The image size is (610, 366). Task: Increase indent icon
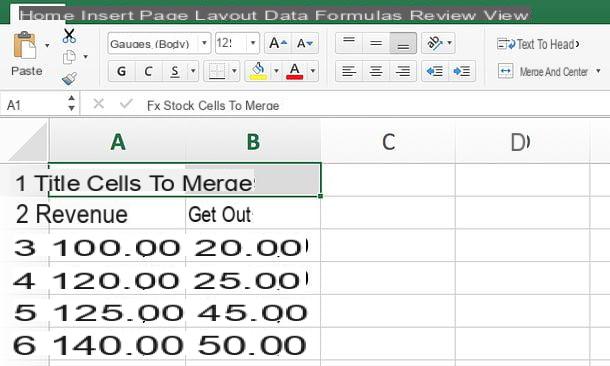(462, 71)
